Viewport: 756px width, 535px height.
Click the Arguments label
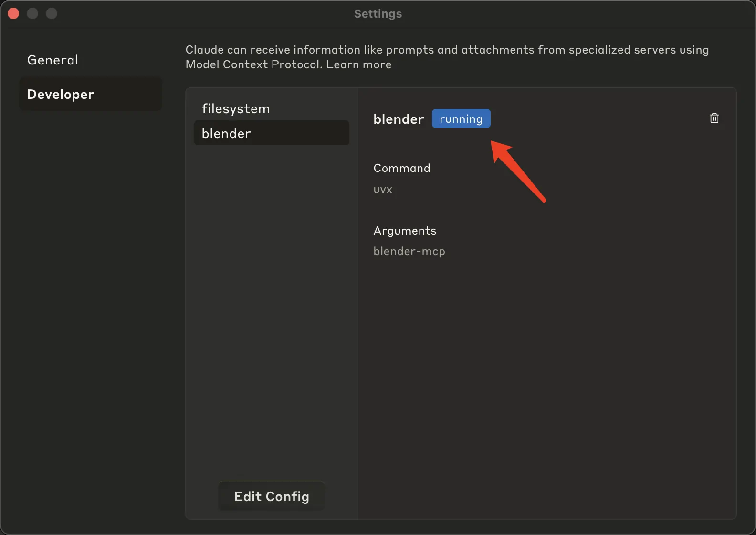[405, 231]
